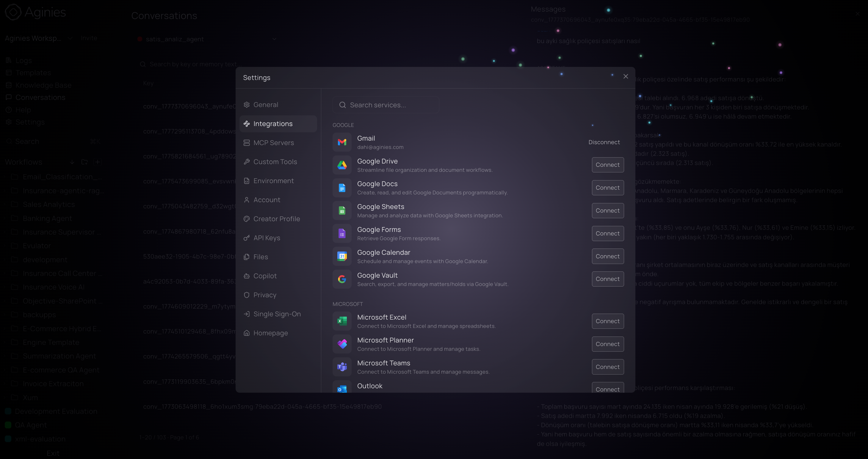Close the Settings dialog with the X
The image size is (868, 459).
point(626,76)
